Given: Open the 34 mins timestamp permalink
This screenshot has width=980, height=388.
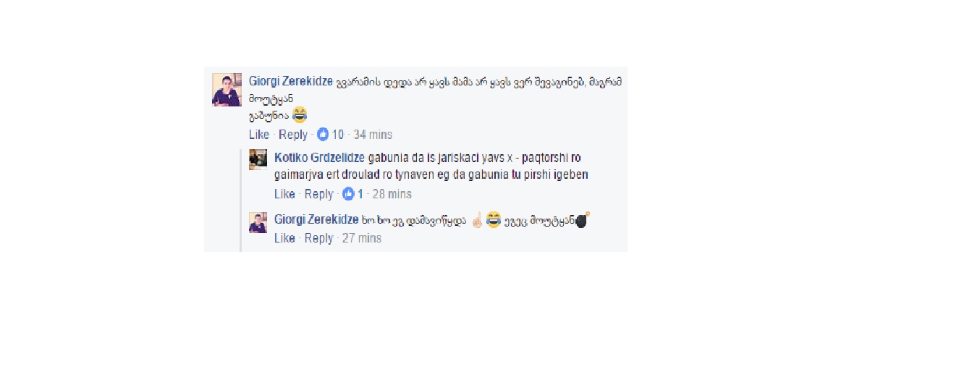Looking at the screenshot, I should 373,135.
